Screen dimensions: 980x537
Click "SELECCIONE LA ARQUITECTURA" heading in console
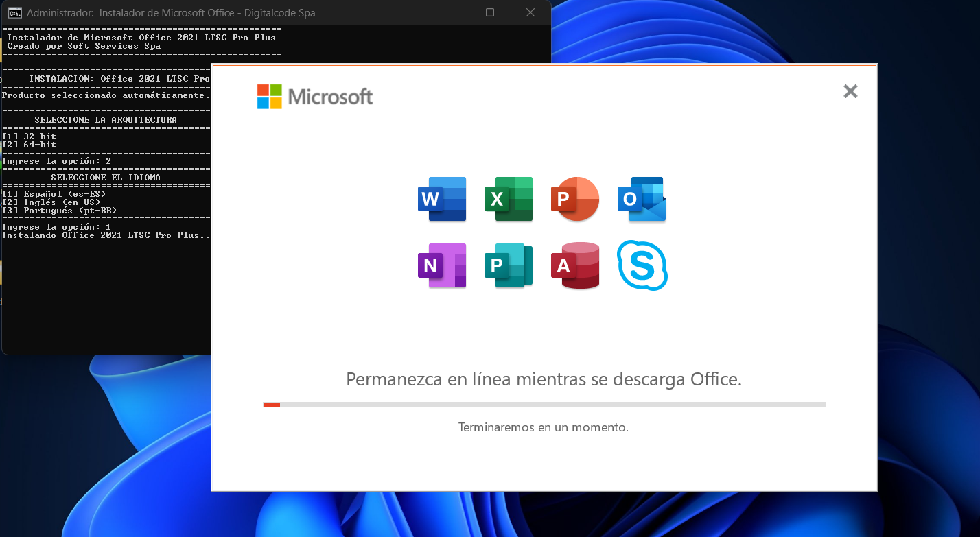106,120
